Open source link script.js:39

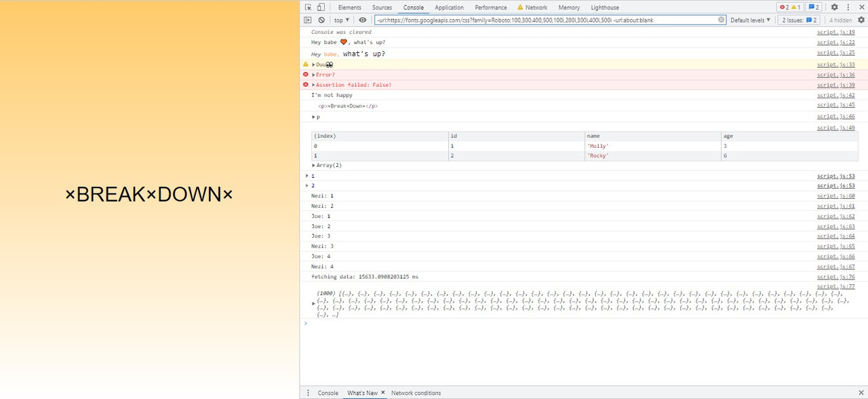pyautogui.click(x=835, y=85)
